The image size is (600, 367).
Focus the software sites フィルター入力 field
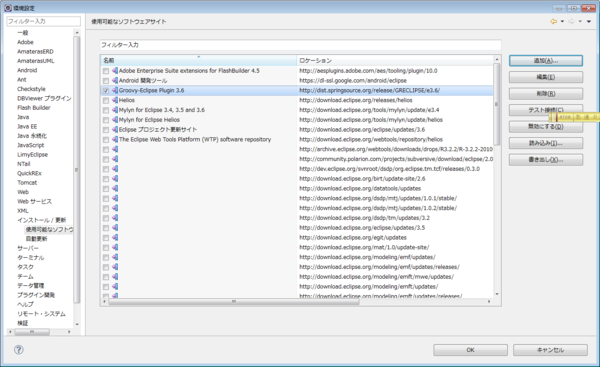pyautogui.click(x=300, y=45)
